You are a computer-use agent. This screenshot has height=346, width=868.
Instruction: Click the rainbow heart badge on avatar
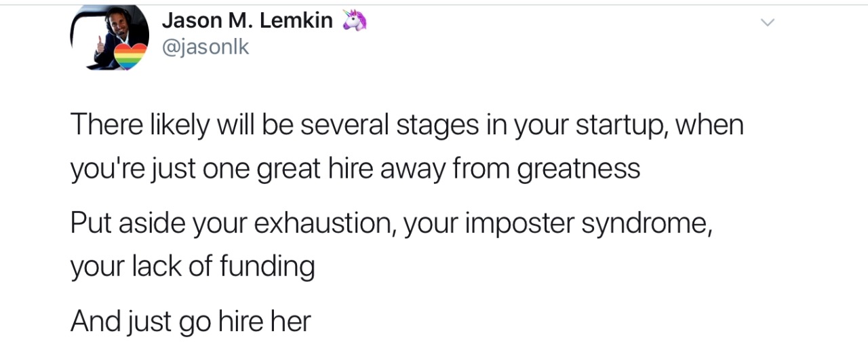coord(130,56)
